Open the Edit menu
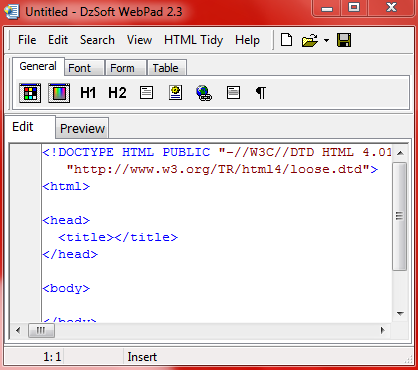Screen dimensions: 418x370 click(58, 40)
